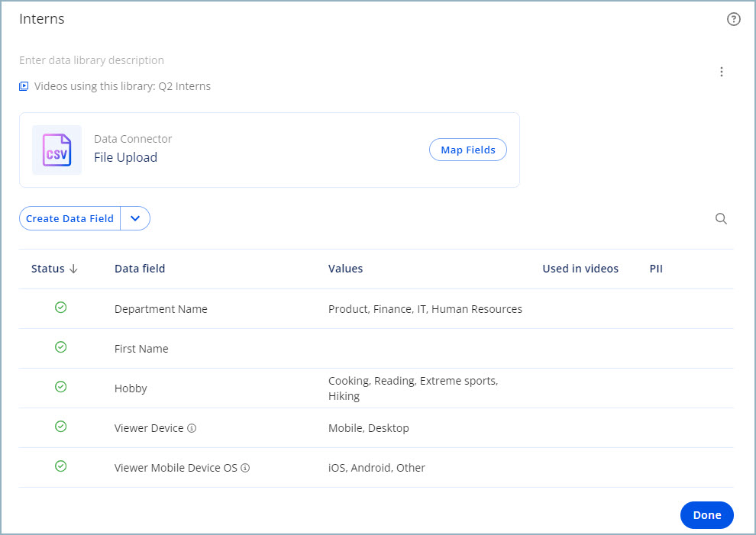The image size is (756, 535).
Task: Click the First Name green status checkmark
Action: 61,347
